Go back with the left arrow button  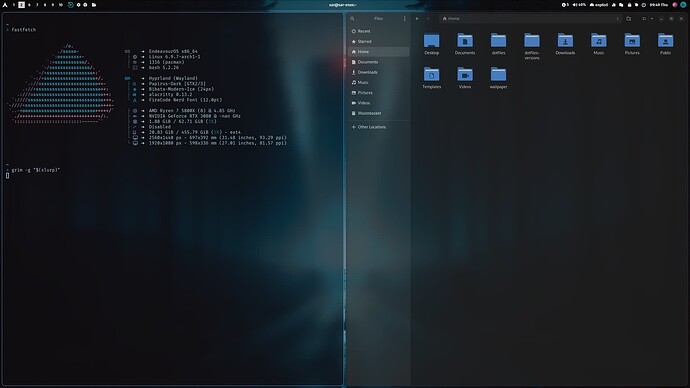(x=417, y=18)
